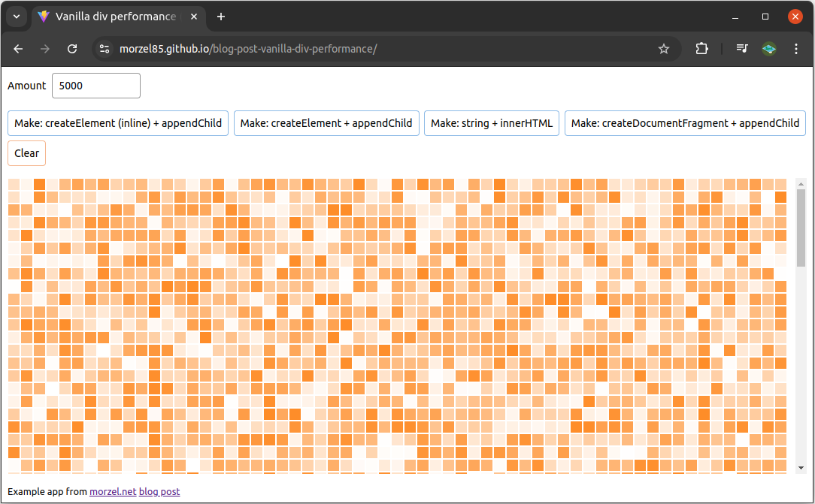This screenshot has height=504, width=815.
Task: Click the grid's vertical scrollbar thumb
Action: pos(801,228)
